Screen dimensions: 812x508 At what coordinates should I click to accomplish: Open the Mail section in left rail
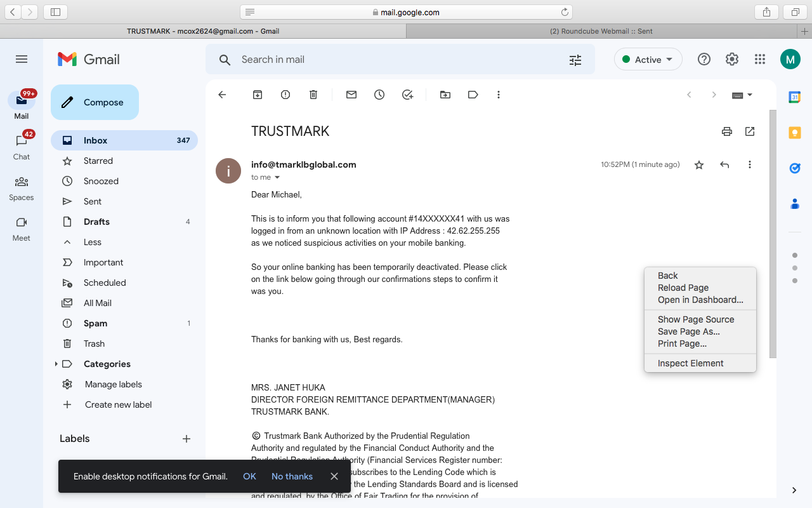22,105
